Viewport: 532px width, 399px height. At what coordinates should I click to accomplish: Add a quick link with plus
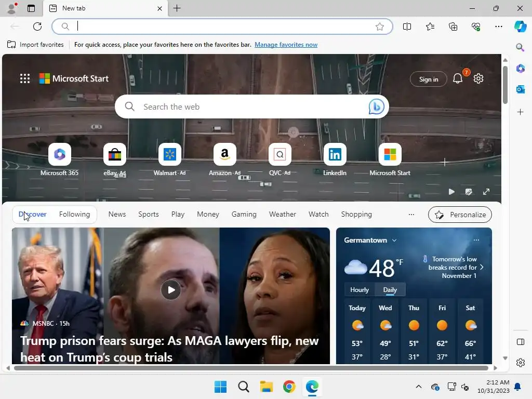[x=445, y=162]
